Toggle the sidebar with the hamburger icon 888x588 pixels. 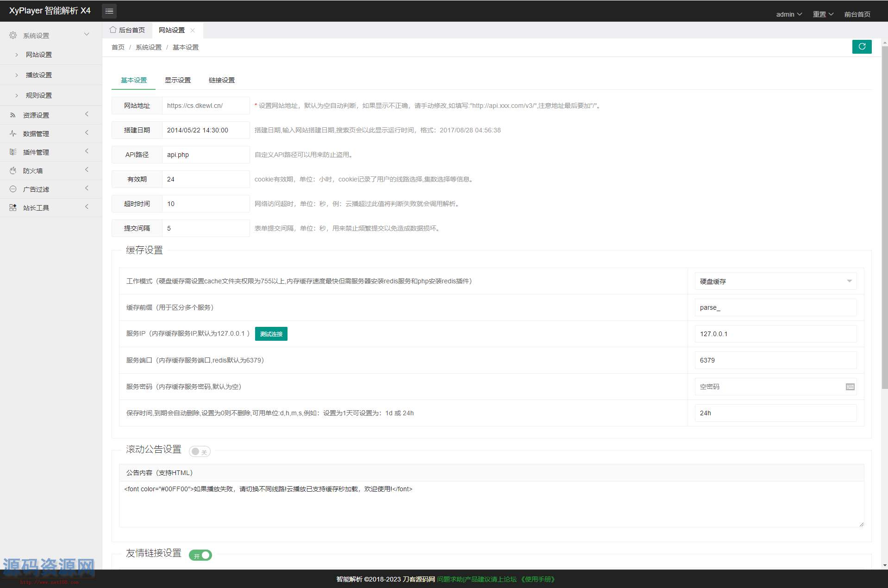point(109,11)
